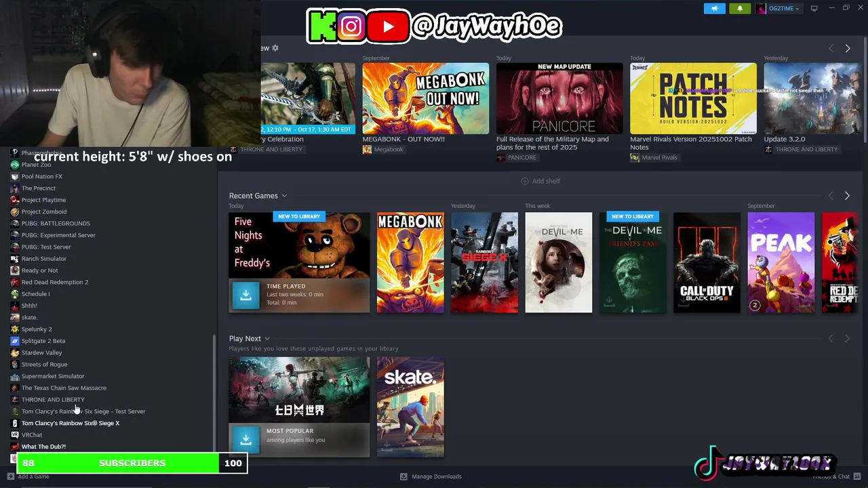
Task: Select Call of Duty Black Ops III card
Action: pos(707,262)
